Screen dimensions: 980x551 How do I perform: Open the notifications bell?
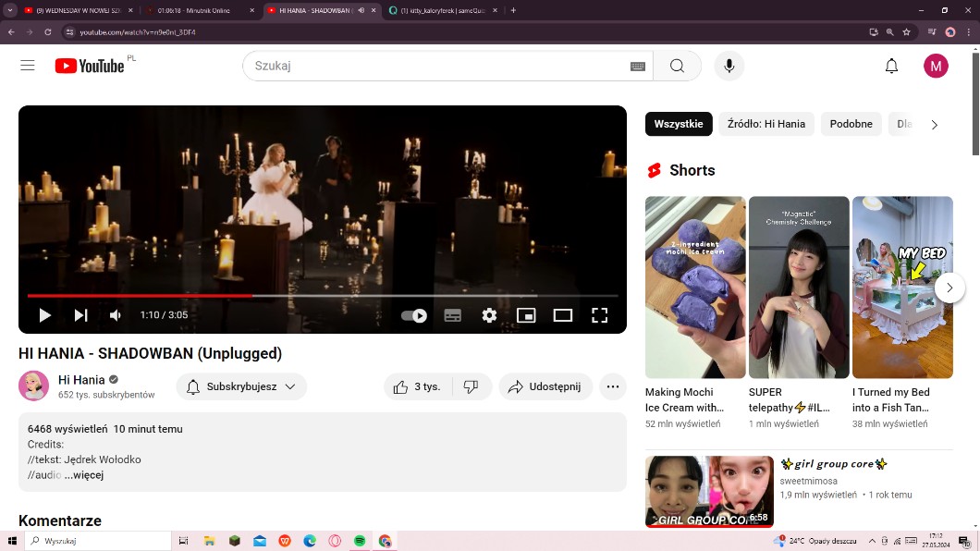coord(891,66)
